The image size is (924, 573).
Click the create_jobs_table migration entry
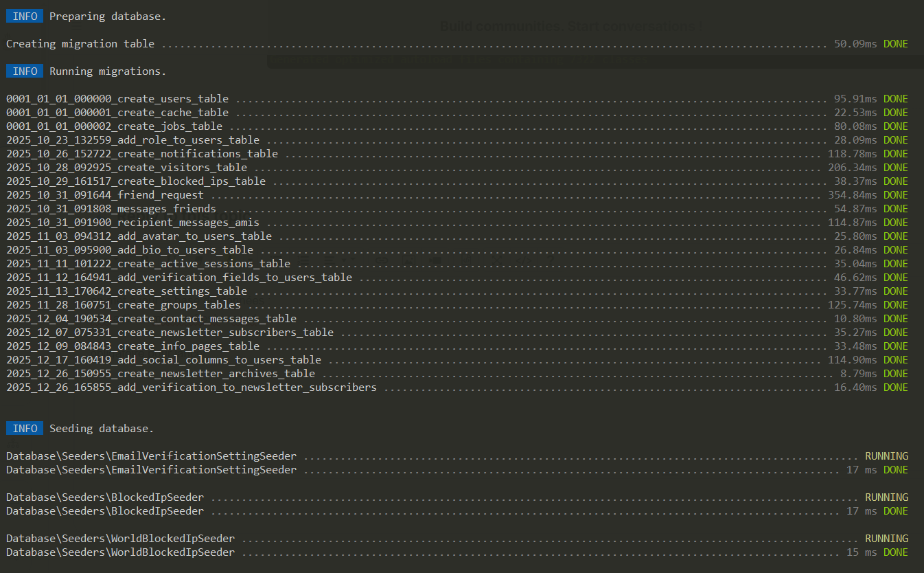pos(114,126)
